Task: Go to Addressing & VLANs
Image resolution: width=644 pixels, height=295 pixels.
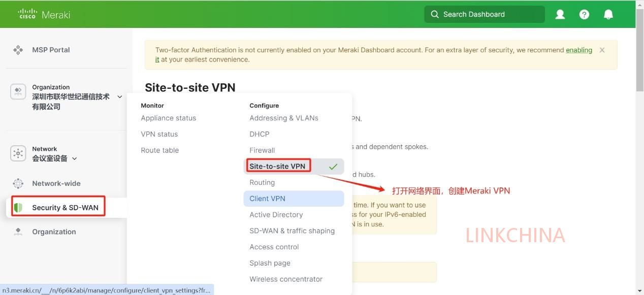Action: (284, 118)
